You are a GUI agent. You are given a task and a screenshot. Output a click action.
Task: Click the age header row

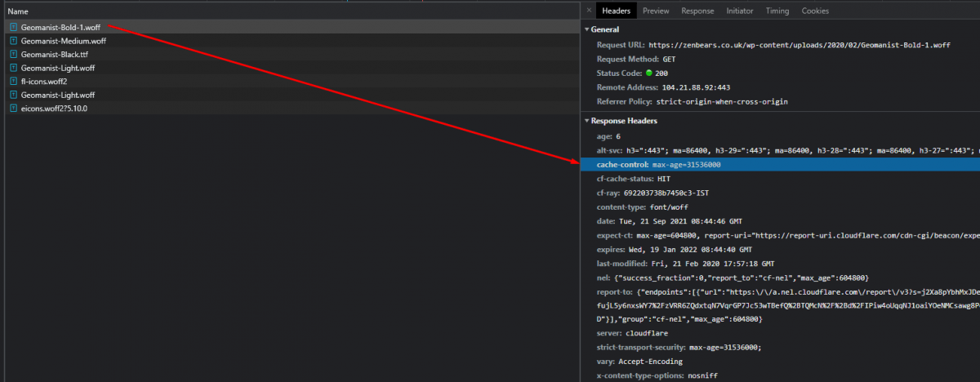780,136
